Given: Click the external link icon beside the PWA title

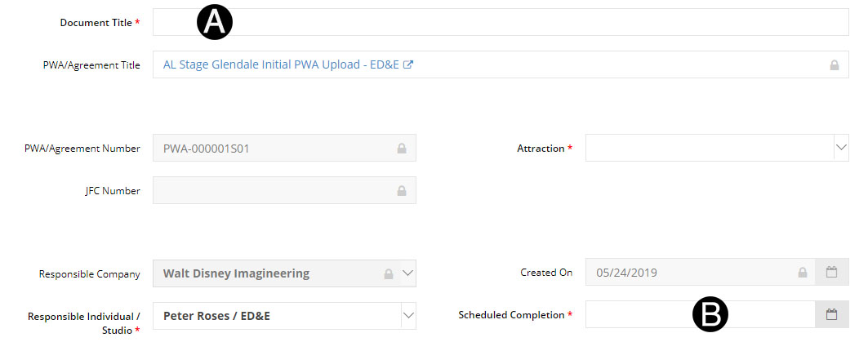Looking at the screenshot, I should click(x=407, y=64).
